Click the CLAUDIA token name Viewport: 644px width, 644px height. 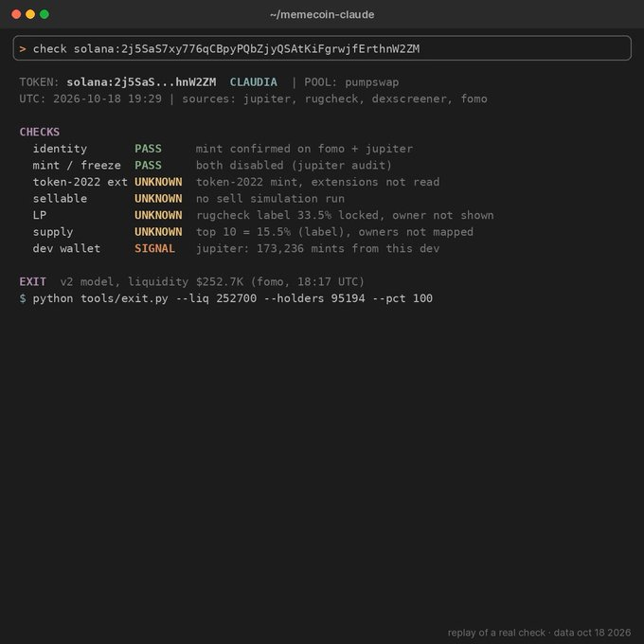click(254, 82)
